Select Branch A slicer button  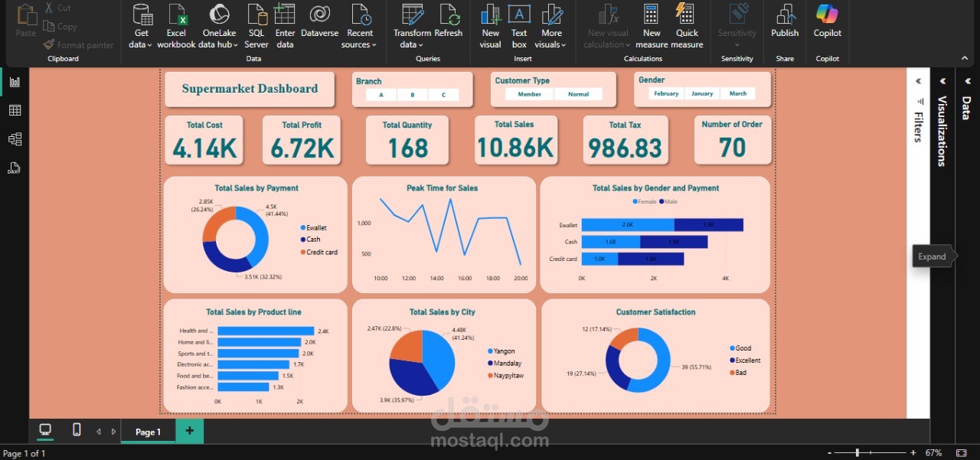[x=381, y=95]
